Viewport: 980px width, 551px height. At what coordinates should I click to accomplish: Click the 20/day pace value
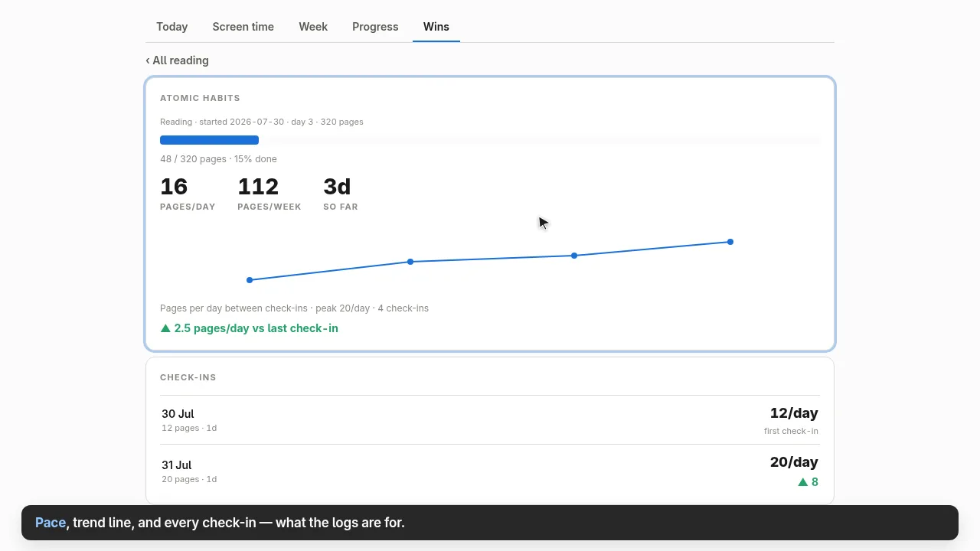pos(794,462)
